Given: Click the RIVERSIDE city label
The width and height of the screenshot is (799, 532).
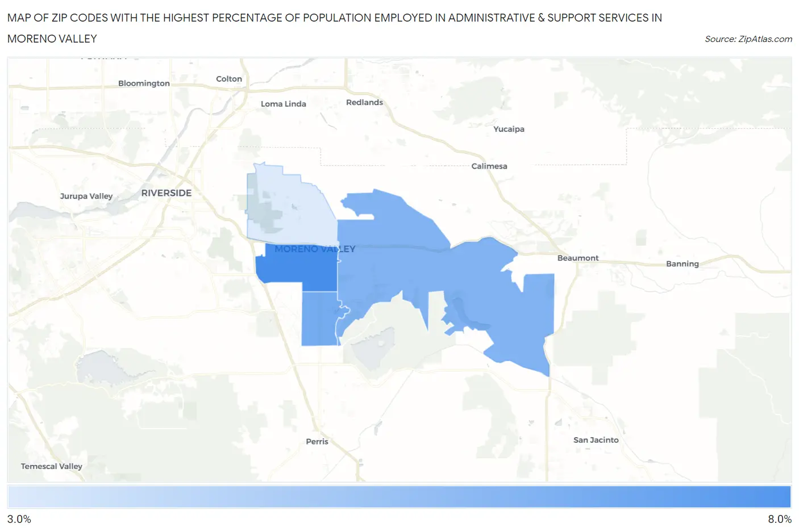Looking at the screenshot, I should click(x=167, y=193).
